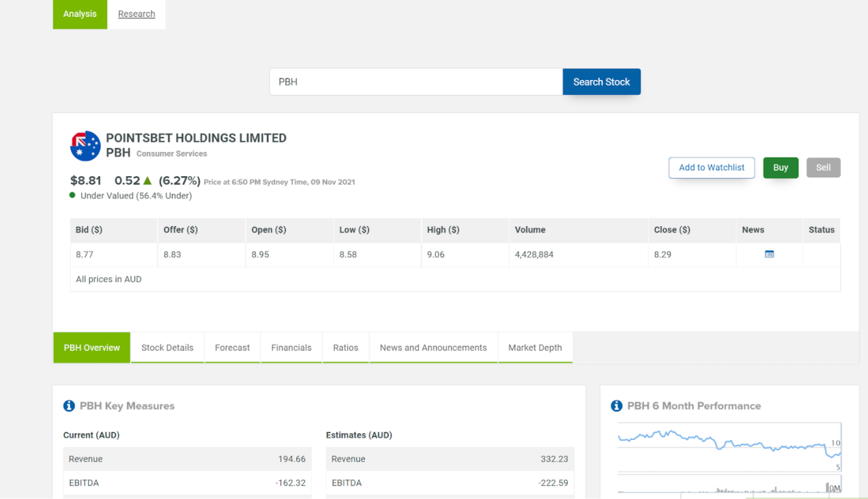
Task: Click the Consumer Services sector label
Action: (x=171, y=154)
